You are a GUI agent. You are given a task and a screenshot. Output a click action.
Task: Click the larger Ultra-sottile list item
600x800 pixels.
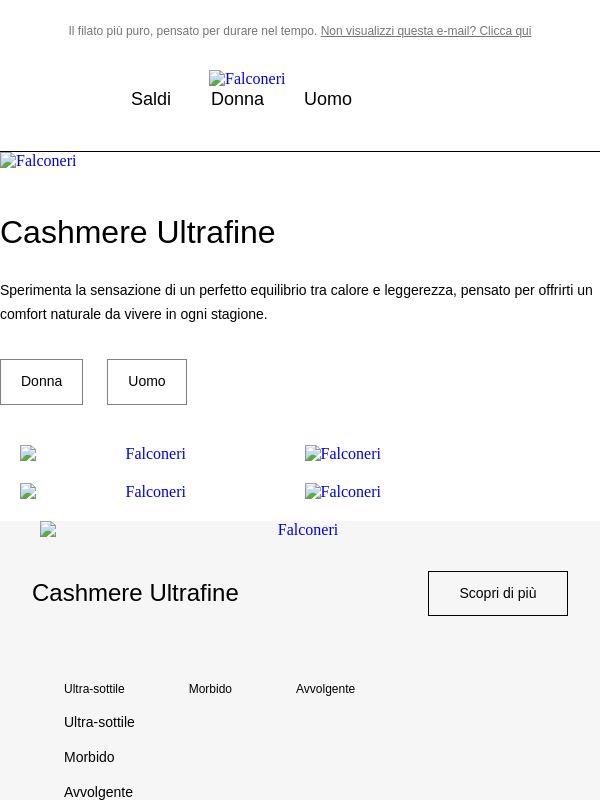tap(99, 722)
